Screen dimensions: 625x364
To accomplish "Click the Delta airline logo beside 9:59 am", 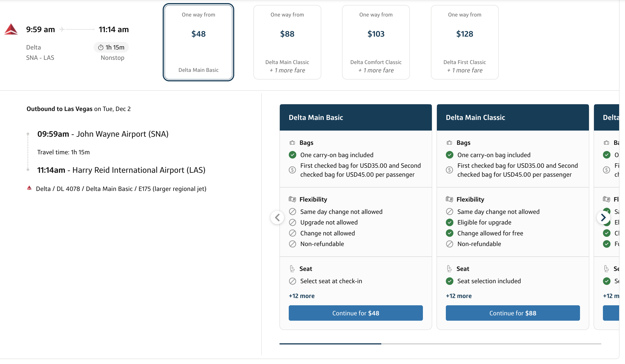I will (11, 29).
